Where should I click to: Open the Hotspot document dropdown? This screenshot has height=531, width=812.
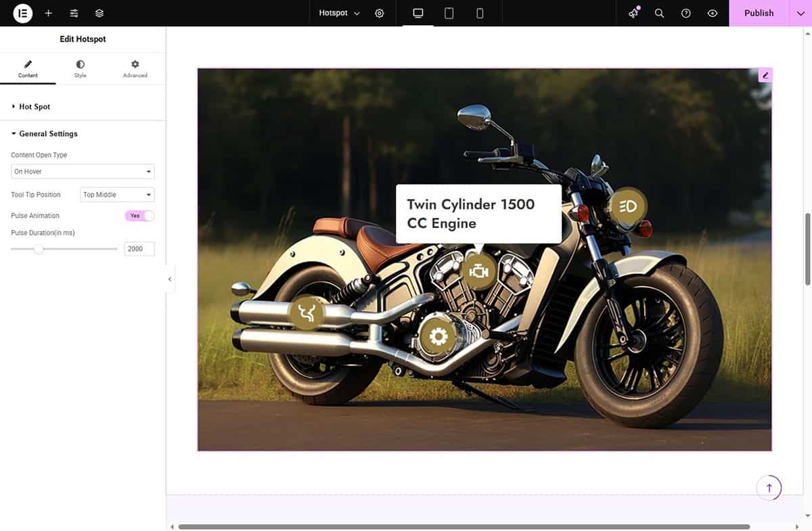[x=339, y=13]
